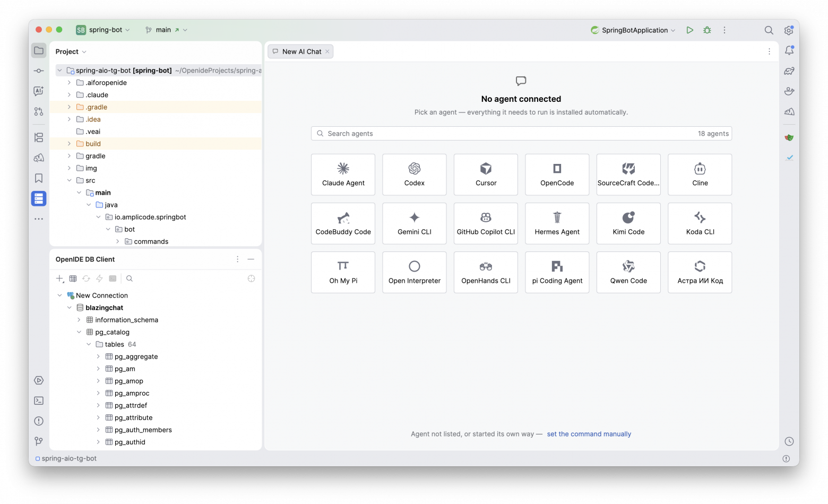828x504 pixels.
Task: Focus the Search agents field
Action: pyautogui.click(x=521, y=134)
